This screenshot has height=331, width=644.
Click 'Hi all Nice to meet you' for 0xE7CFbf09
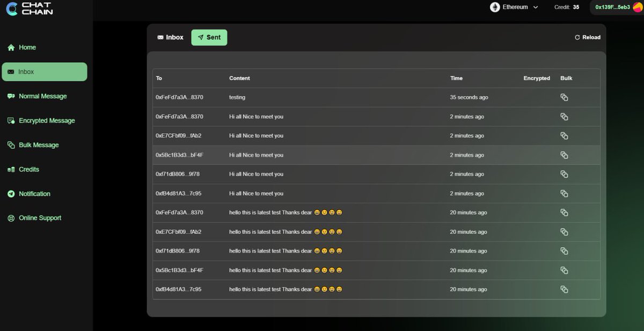(256, 136)
